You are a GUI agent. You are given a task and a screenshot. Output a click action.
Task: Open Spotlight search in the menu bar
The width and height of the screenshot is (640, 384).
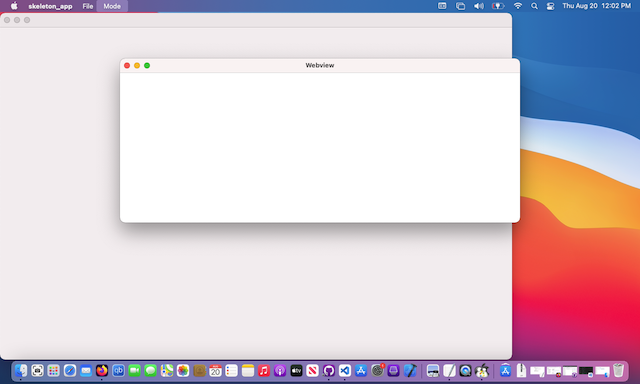(534, 6)
